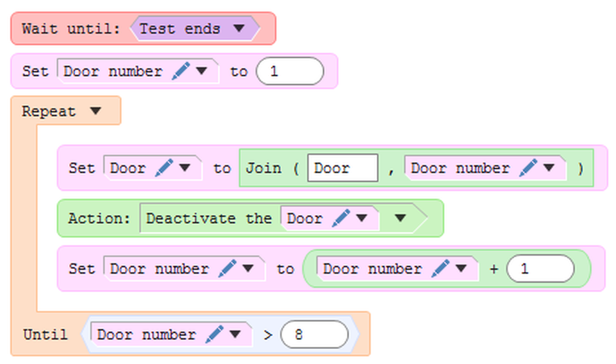
Task: Open action type dropdown after Deactivate the Door
Action: (x=400, y=219)
